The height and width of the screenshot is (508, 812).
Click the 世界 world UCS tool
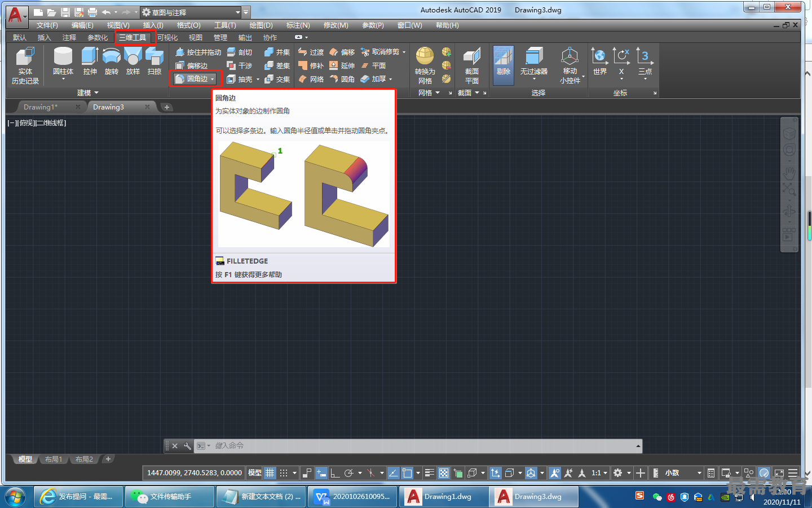599,62
